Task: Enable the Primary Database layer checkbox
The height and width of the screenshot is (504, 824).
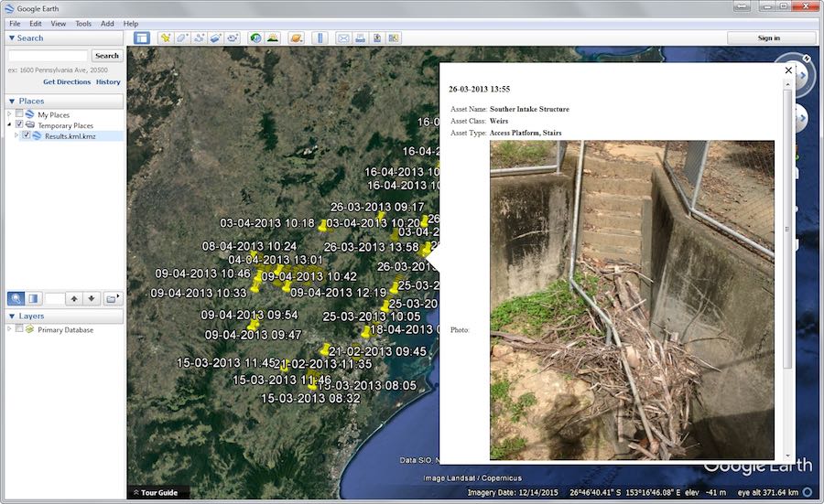Action: coord(19,328)
